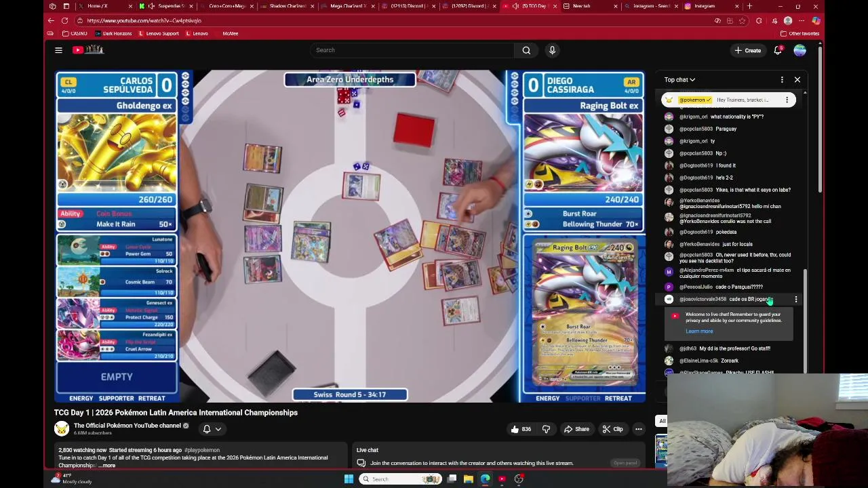
Task: Open the Open panel button in Live chat
Action: (x=625, y=463)
